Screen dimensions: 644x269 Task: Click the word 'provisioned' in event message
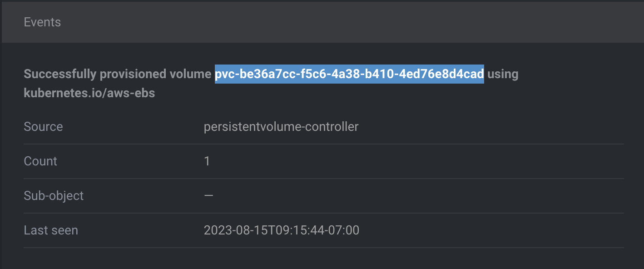tap(135, 74)
